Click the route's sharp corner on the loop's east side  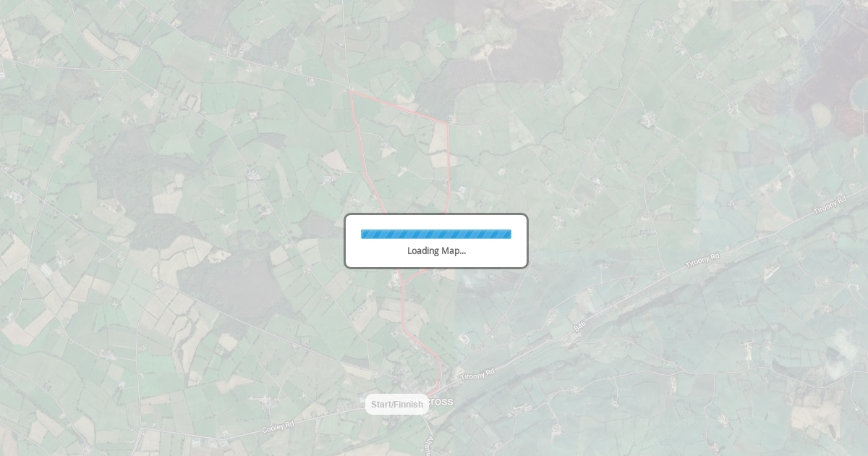[x=448, y=124]
